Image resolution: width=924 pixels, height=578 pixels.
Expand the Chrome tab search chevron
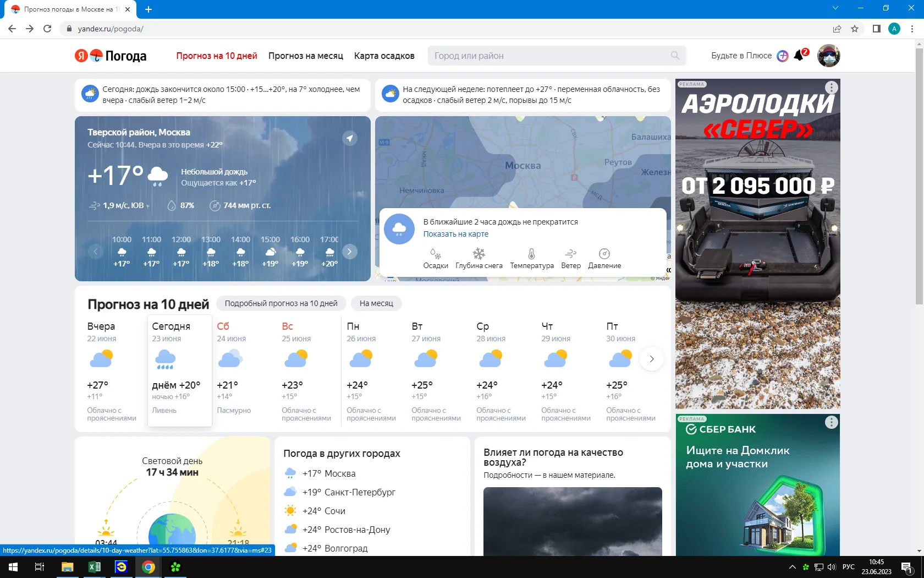click(835, 8)
